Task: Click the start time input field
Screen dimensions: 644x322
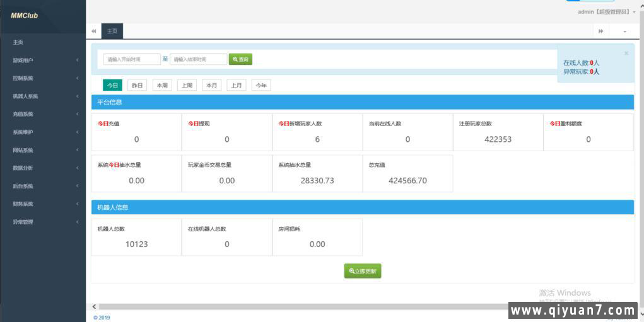Action: pos(131,59)
